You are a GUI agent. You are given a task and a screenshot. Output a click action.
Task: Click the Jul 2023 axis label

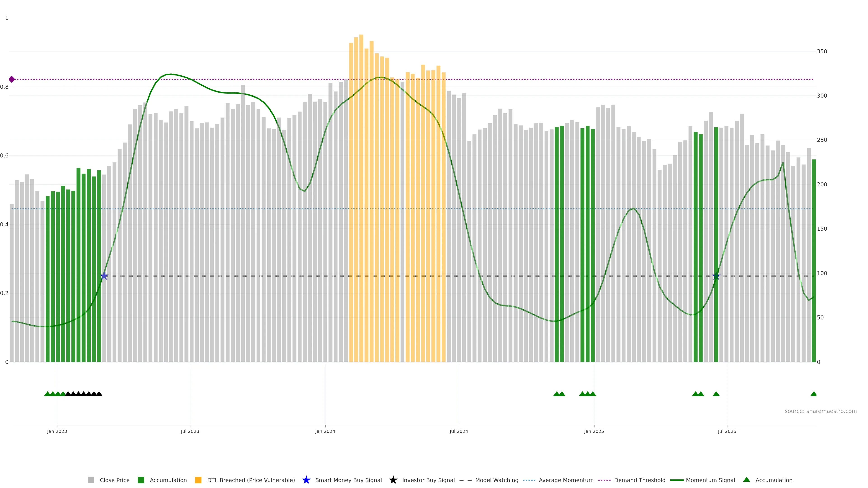click(x=190, y=431)
